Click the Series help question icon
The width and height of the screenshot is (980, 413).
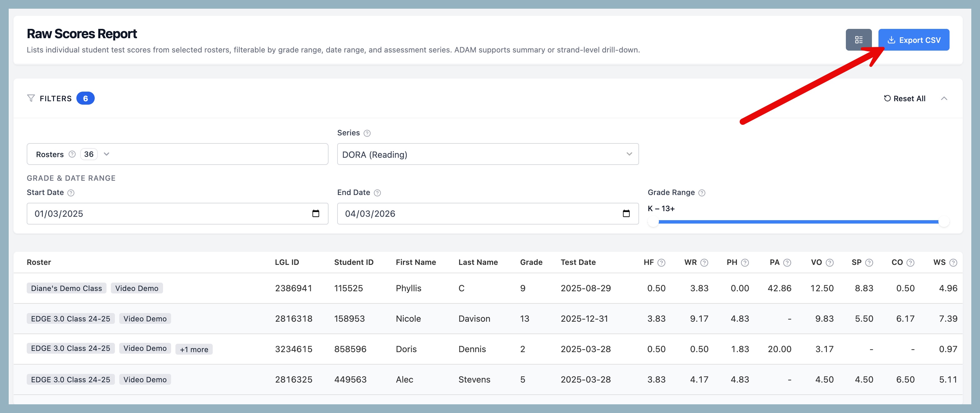tap(367, 133)
